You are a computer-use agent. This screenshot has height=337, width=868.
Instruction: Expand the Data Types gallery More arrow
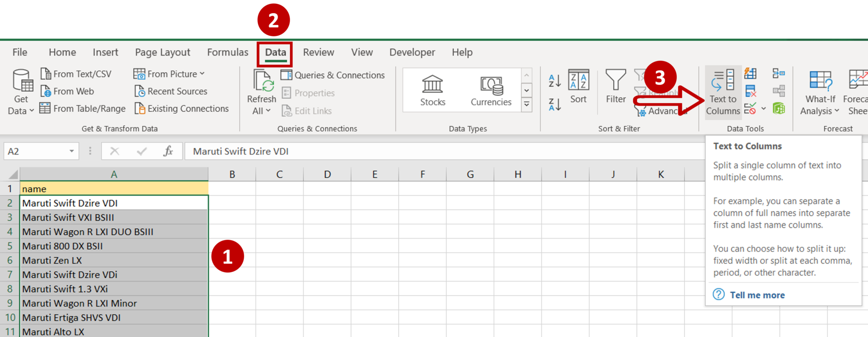526,104
